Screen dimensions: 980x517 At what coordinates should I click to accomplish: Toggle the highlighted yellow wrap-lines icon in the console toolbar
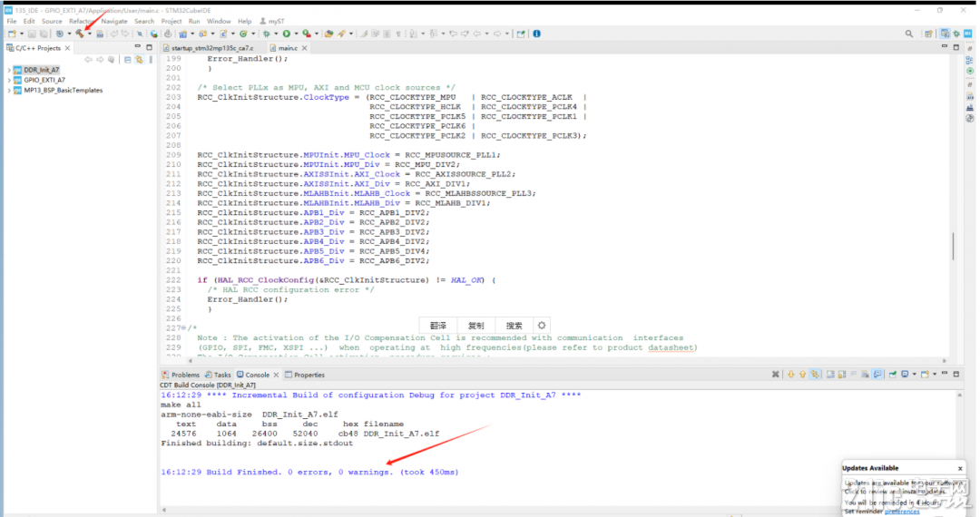(x=815, y=375)
